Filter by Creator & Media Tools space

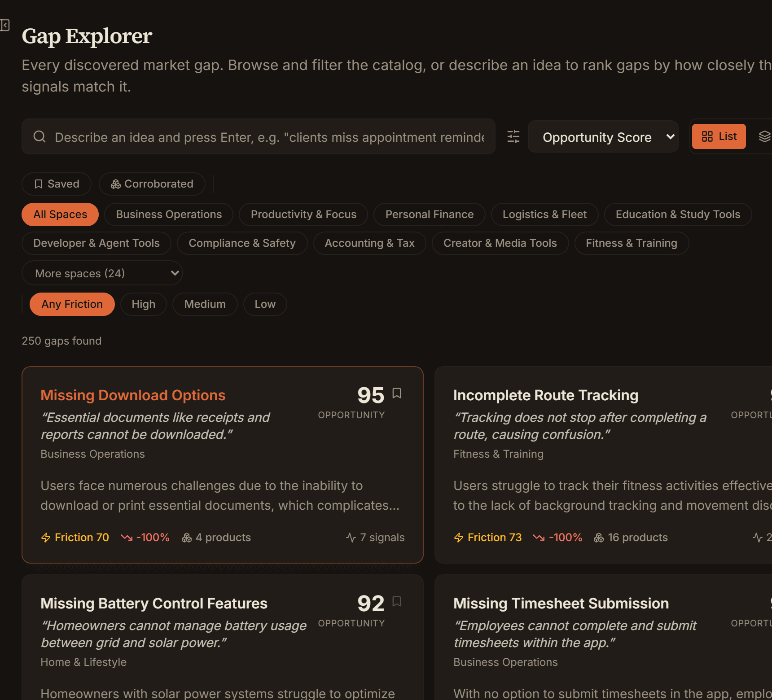500,243
